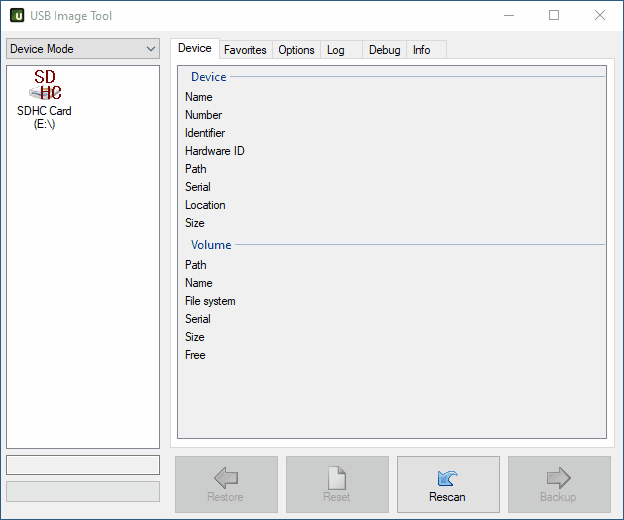Show the Log tab
The image size is (624, 520).
(336, 50)
